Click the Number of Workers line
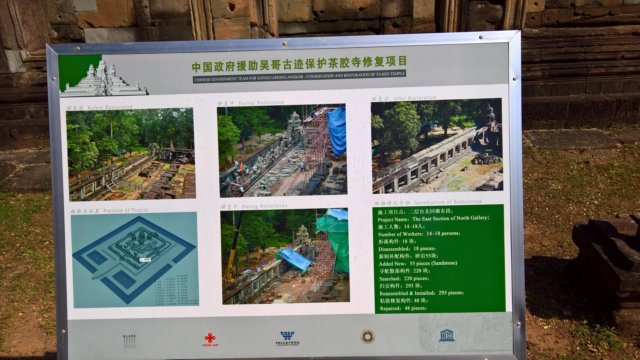 click(419, 234)
